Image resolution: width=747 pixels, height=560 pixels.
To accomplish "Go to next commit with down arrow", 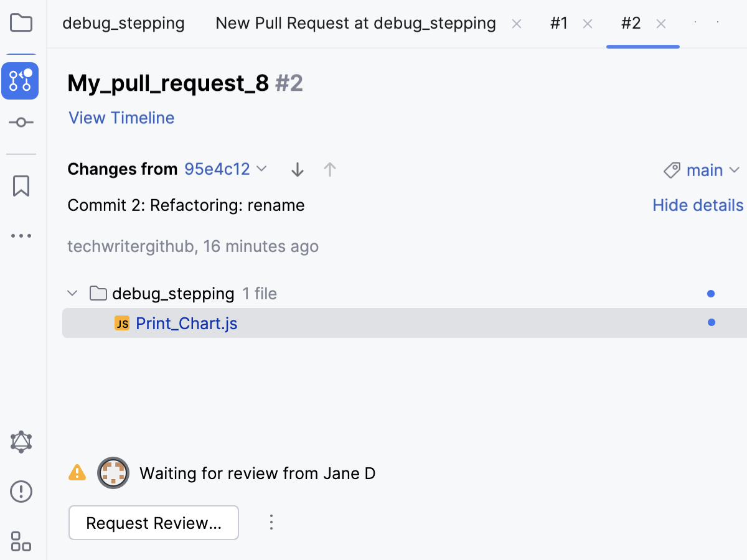I will pyautogui.click(x=298, y=170).
